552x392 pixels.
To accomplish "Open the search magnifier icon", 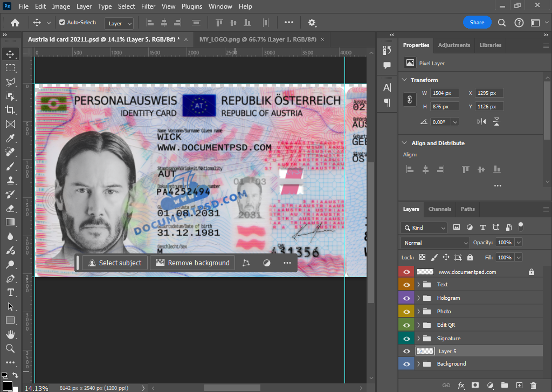I will (x=502, y=23).
